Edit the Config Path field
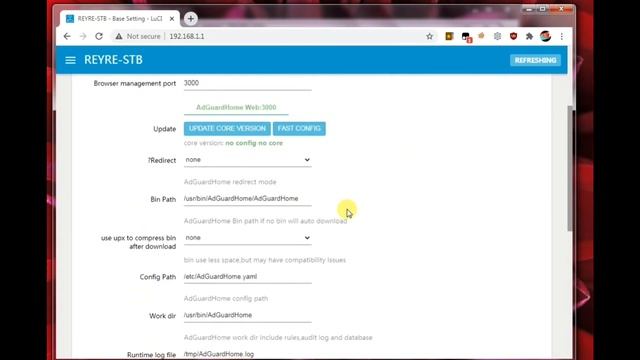Screen dimensions: 640x360 (247, 277)
